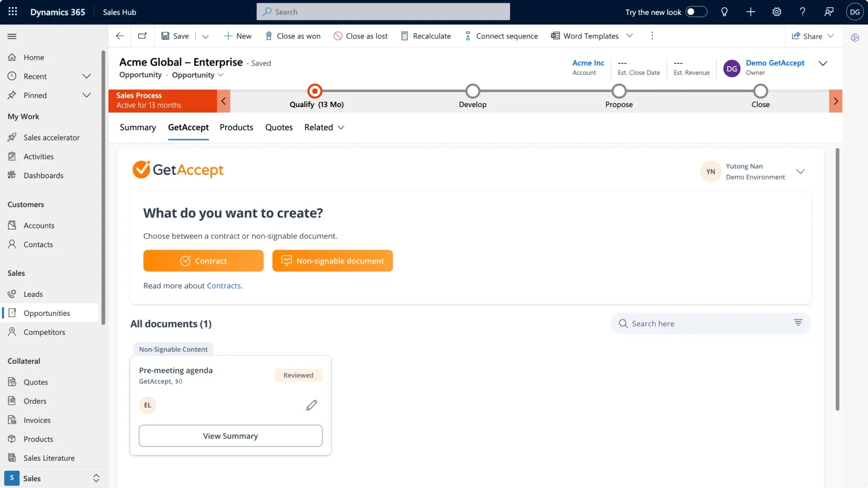Screen dimensions: 868x488
Task: Switch to the Products tab
Action: [236, 127]
